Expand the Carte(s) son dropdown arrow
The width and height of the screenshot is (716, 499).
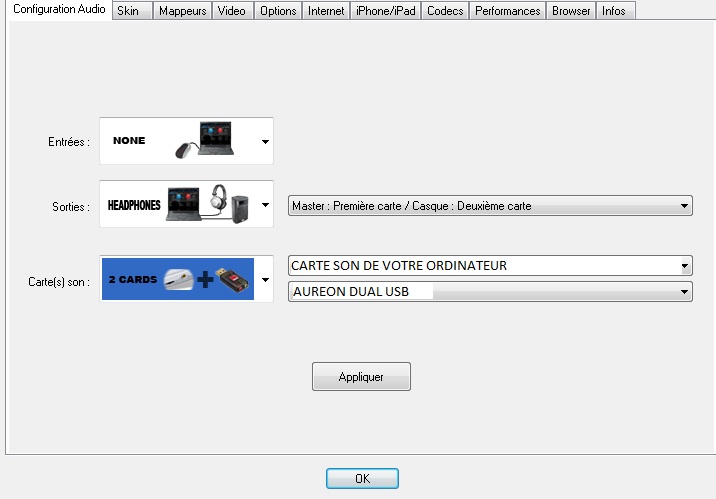coord(265,279)
